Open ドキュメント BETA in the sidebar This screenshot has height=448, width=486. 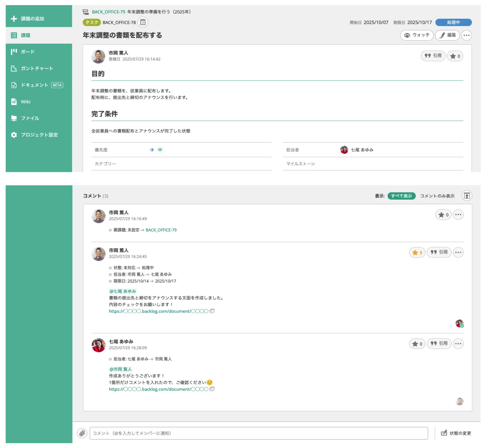pyautogui.click(x=39, y=85)
